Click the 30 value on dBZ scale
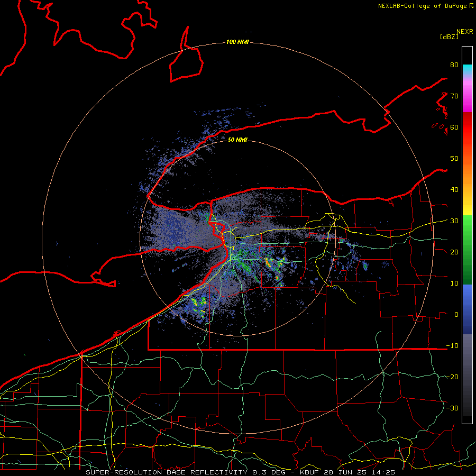 click(454, 221)
